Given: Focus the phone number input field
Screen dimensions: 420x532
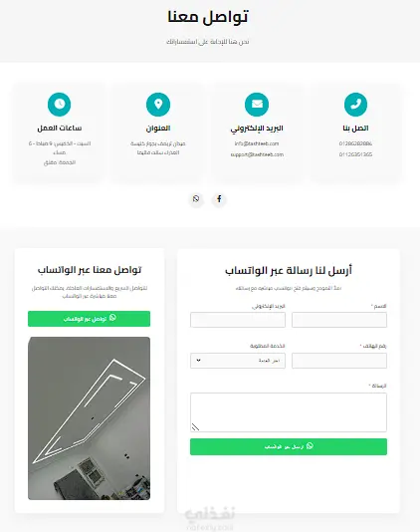Looking at the screenshot, I should click(x=339, y=361).
